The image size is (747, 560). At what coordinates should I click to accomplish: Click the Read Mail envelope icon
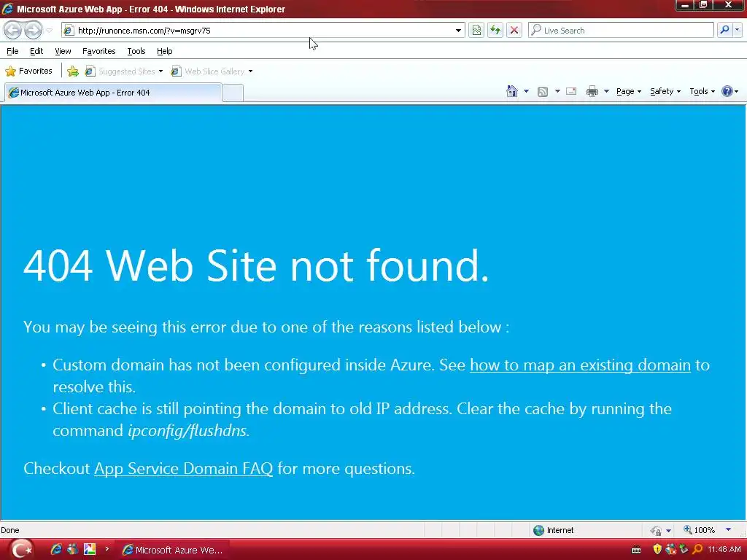pos(571,91)
